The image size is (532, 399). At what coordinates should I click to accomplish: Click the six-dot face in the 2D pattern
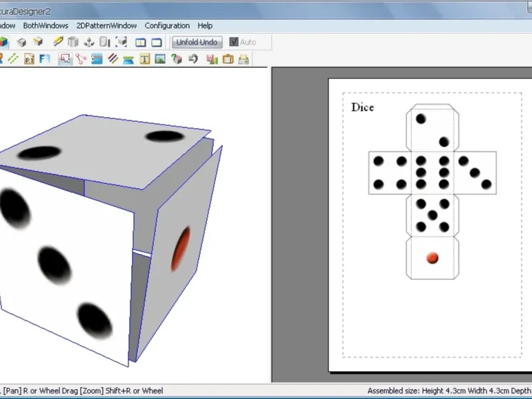433,173
